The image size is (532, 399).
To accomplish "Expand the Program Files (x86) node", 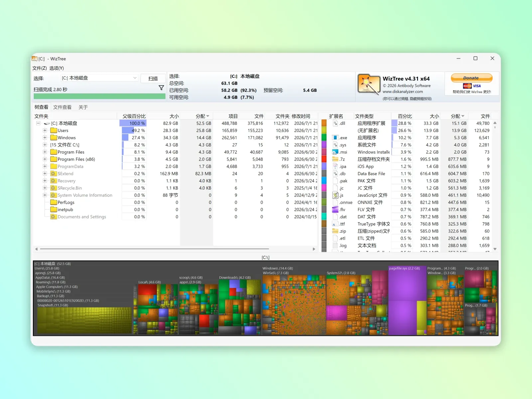I will [45, 159].
